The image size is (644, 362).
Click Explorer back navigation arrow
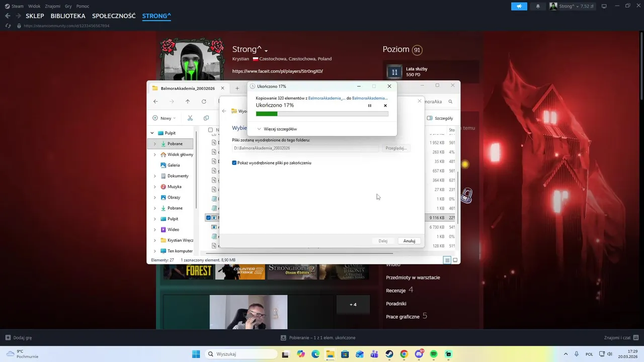[x=155, y=102]
